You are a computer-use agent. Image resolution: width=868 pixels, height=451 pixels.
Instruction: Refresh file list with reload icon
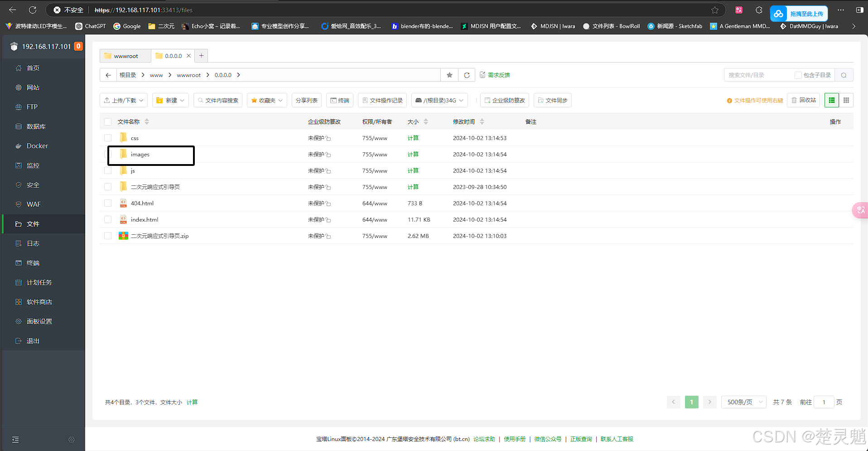(x=467, y=75)
